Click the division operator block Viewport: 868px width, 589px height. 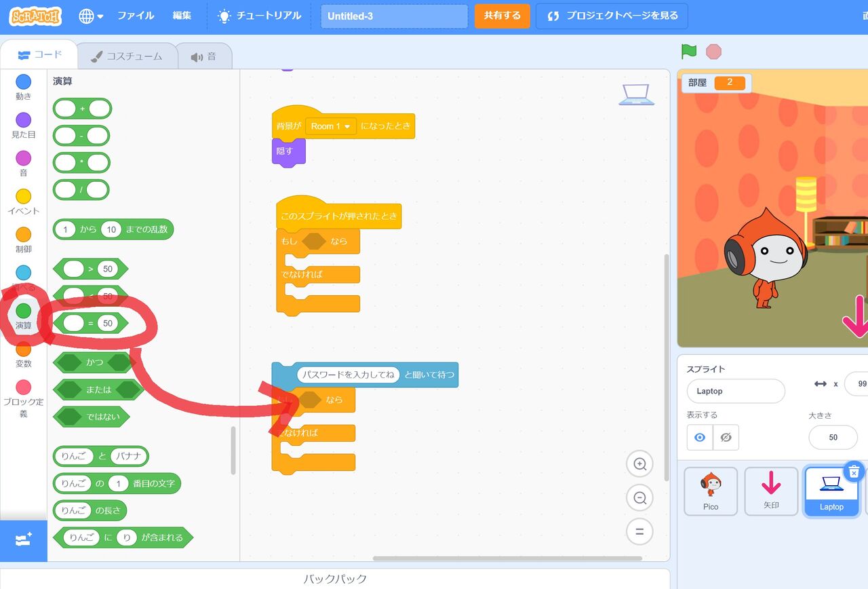pyautogui.click(x=81, y=190)
